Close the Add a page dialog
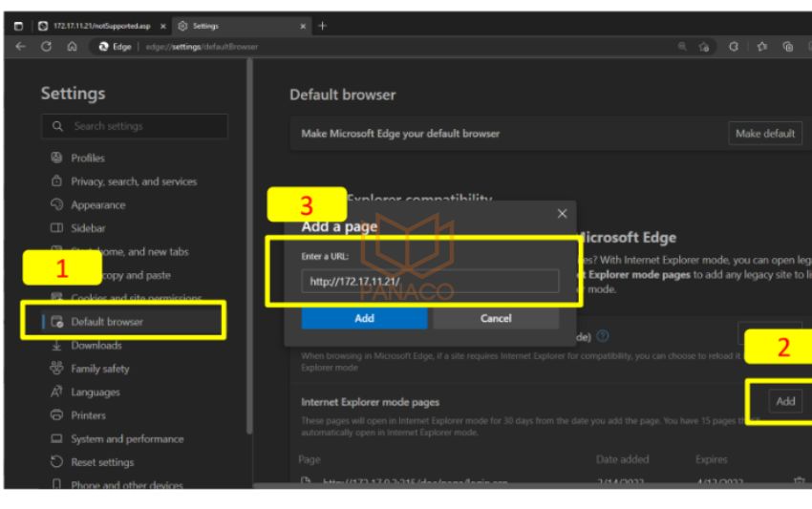 (562, 213)
